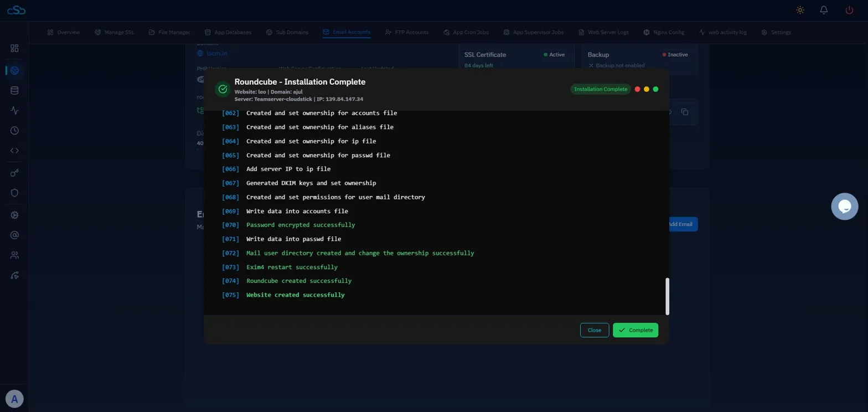Open the clock icon in the sidebar
Viewport: 868px width, 412px height.
tap(14, 131)
